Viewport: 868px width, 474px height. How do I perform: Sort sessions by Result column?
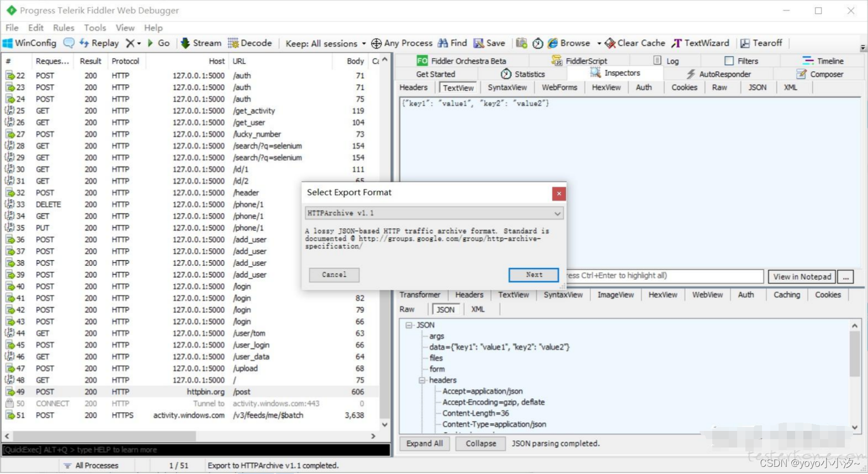tap(91, 61)
